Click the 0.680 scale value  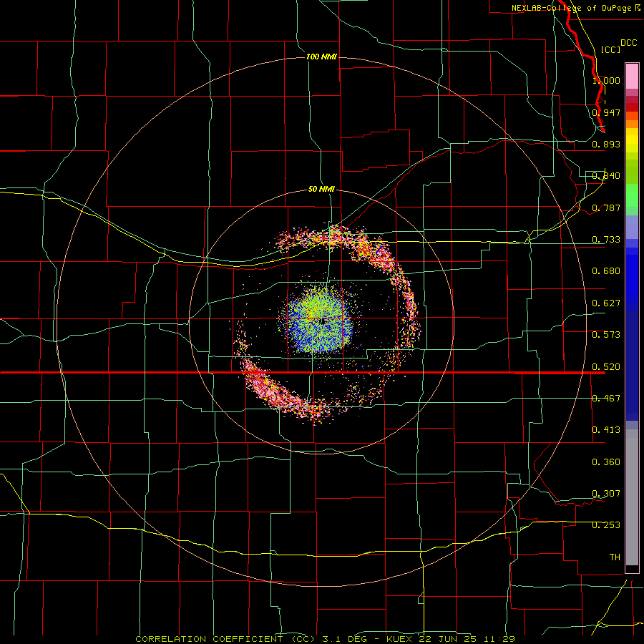point(606,271)
